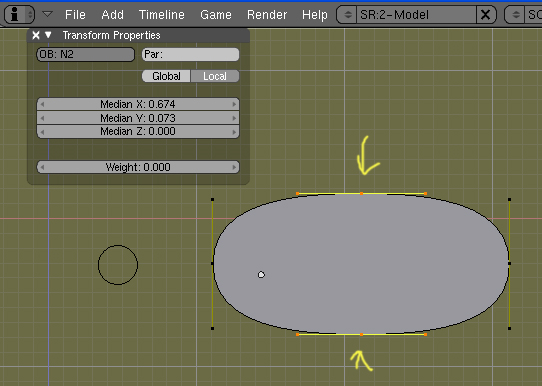Viewport: 542px width, 386px height.
Task: Select the left side middle curve point
Action: click(x=212, y=263)
